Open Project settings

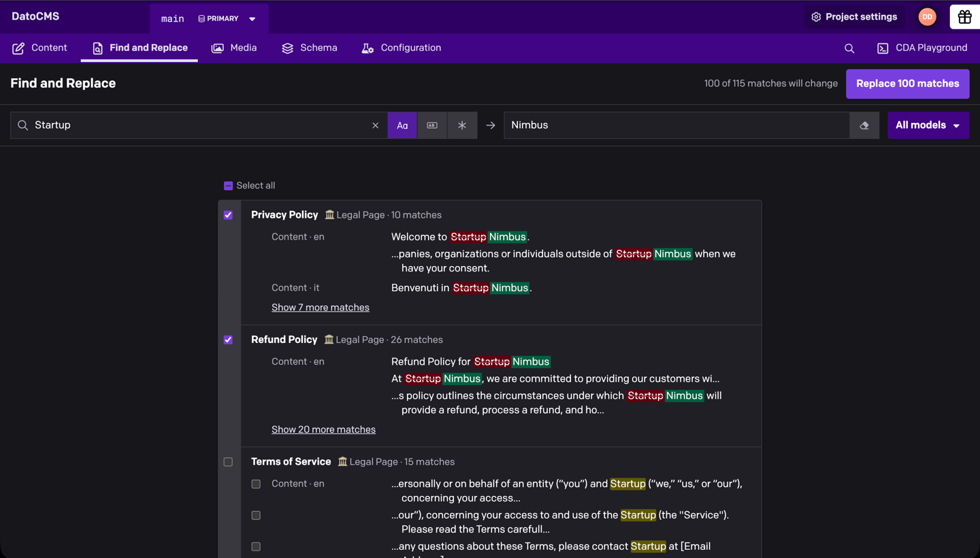pos(854,17)
